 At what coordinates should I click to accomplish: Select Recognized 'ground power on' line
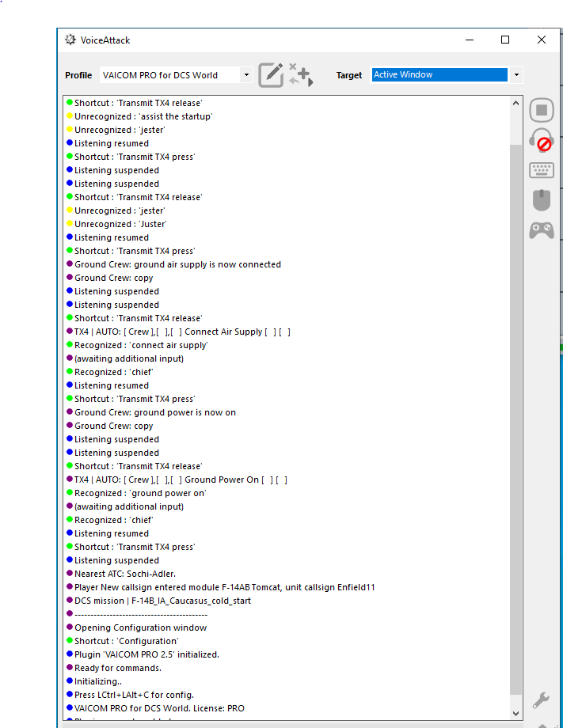coord(136,494)
